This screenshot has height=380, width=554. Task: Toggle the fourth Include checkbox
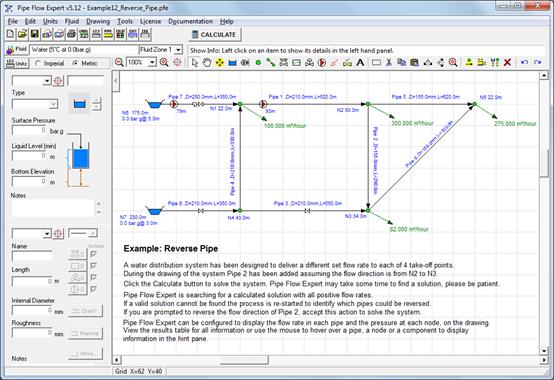pos(93,289)
